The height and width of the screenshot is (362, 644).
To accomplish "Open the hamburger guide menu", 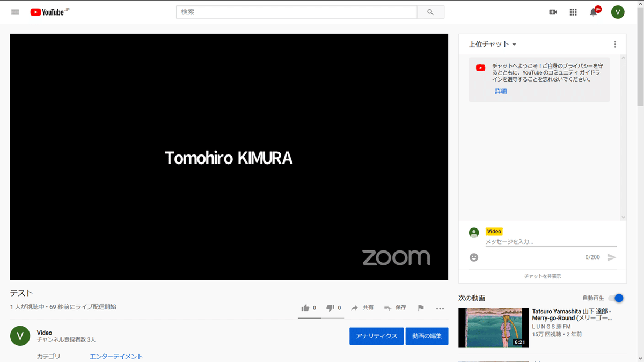I will click(x=15, y=12).
